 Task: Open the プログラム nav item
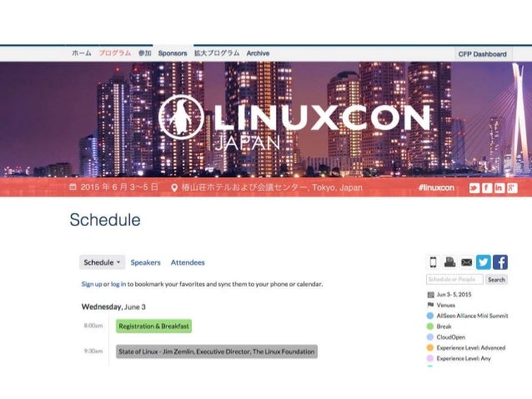[x=115, y=53]
